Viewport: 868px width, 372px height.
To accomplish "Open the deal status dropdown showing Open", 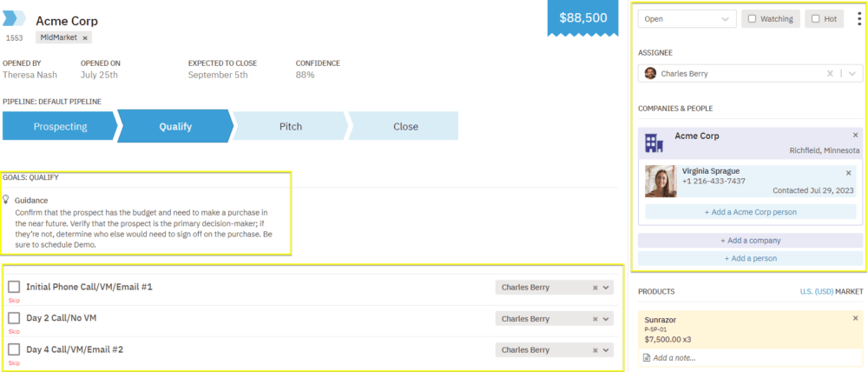I will click(x=687, y=19).
